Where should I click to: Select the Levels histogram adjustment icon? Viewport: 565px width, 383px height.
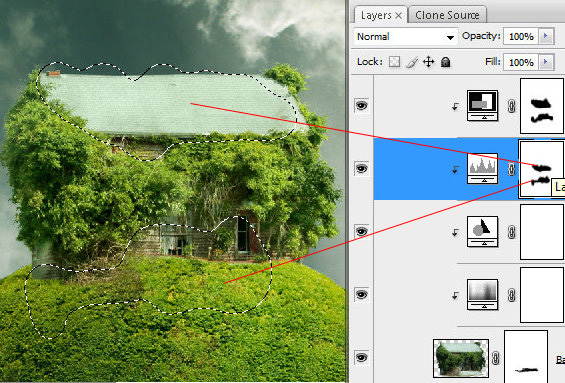[x=482, y=168]
